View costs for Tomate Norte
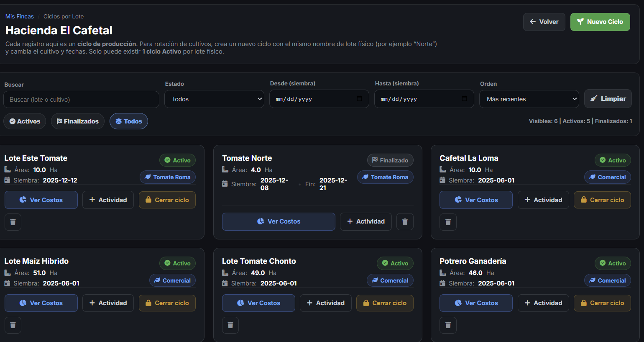644x342 pixels. click(279, 221)
